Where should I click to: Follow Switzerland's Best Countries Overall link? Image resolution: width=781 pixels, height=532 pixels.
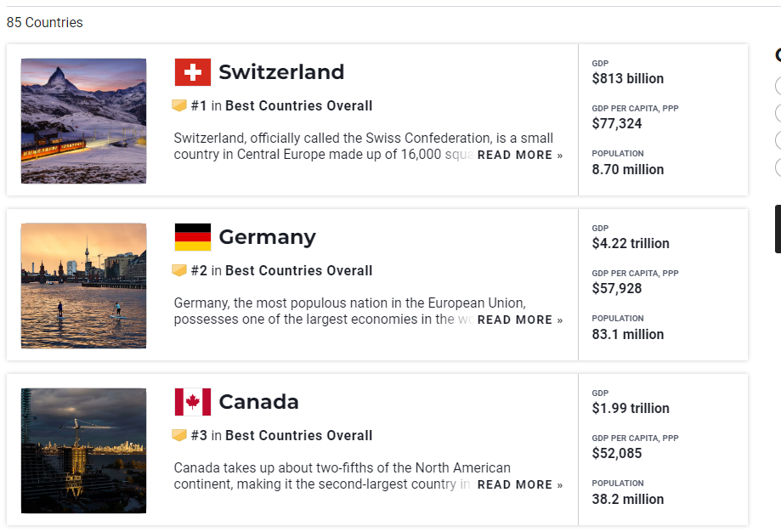298,106
